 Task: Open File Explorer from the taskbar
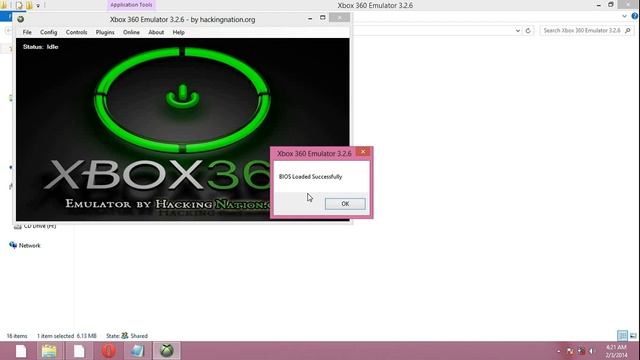[49, 351]
